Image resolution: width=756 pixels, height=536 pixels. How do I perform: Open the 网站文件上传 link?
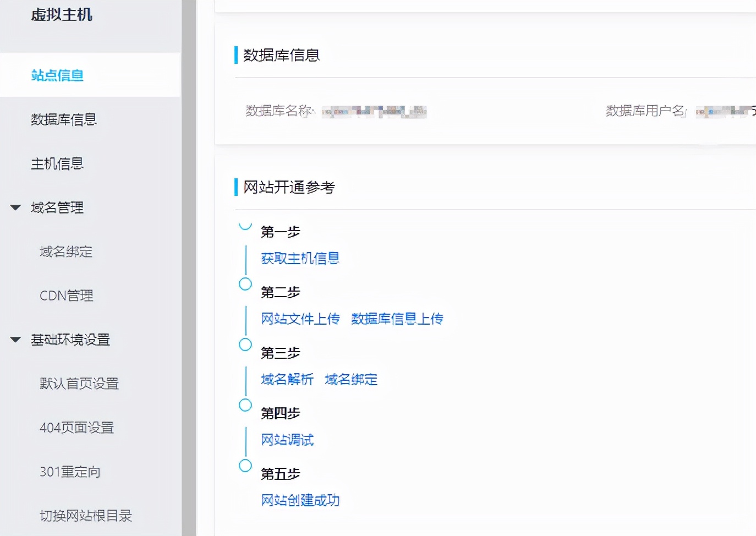[x=300, y=319]
